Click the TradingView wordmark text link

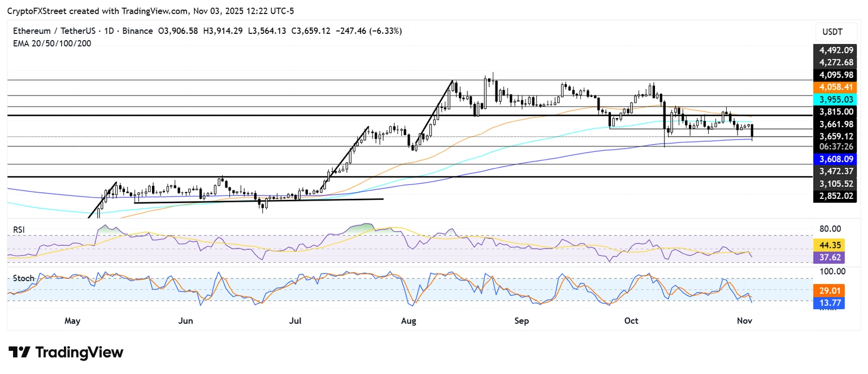click(79, 353)
